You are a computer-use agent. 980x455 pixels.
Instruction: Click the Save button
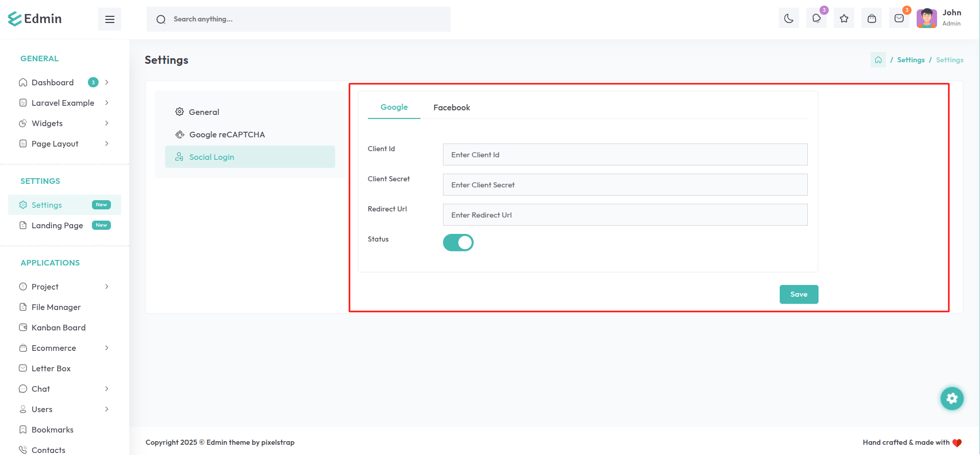(799, 294)
